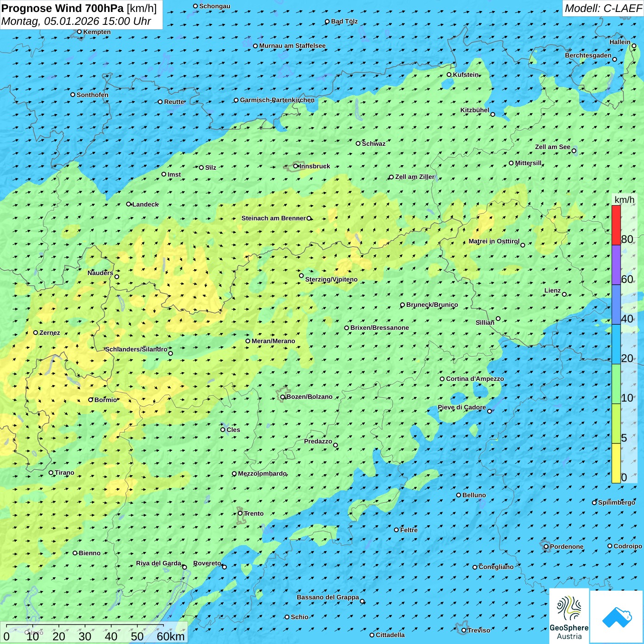Click the Lienz city marker

pos(564,294)
